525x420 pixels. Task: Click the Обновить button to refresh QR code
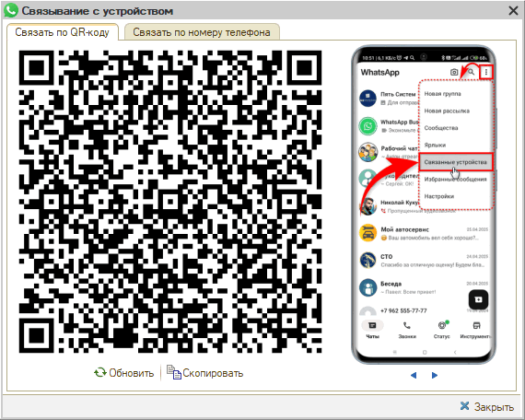click(x=124, y=373)
